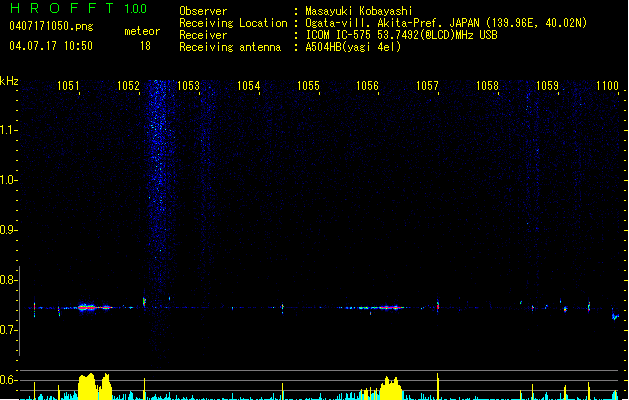Click the 1056 time axis marker
Image resolution: width=629 pixels, height=400 pixels.
pos(367,85)
